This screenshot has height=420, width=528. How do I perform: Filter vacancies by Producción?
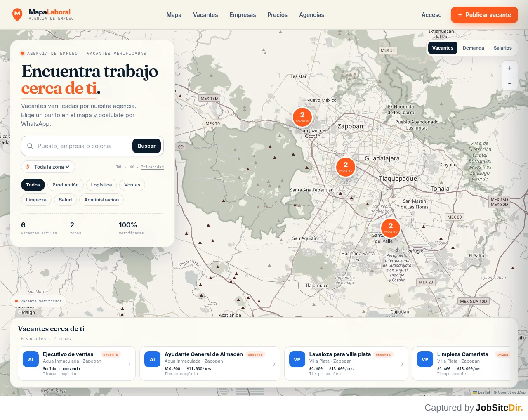point(66,185)
